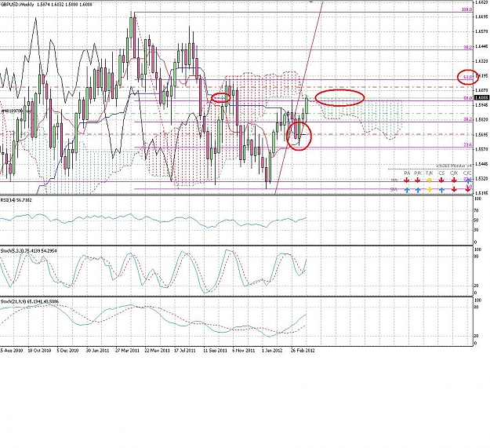Click the red C/C arrow in the SM row
490x448 pixels.
(468, 189)
